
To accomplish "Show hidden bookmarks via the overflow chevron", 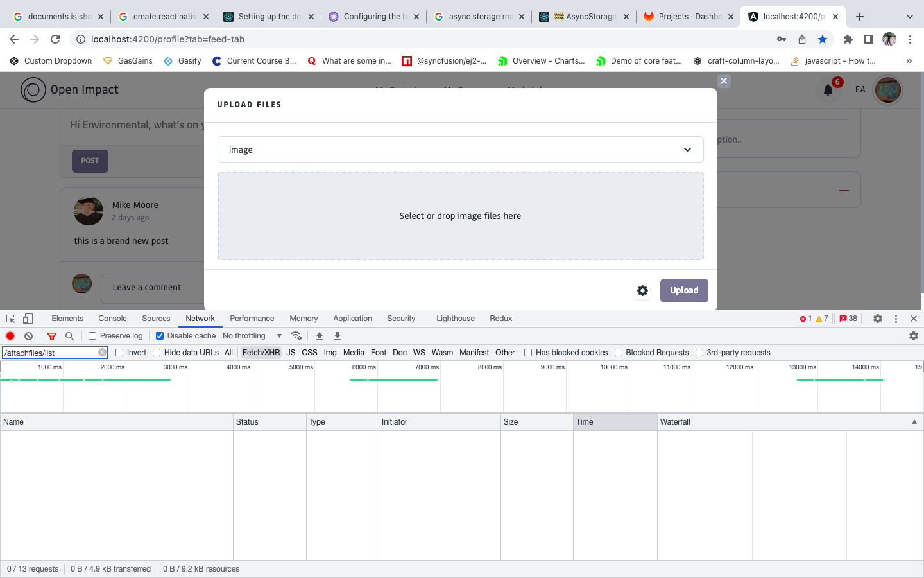I will pyautogui.click(x=909, y=61).
